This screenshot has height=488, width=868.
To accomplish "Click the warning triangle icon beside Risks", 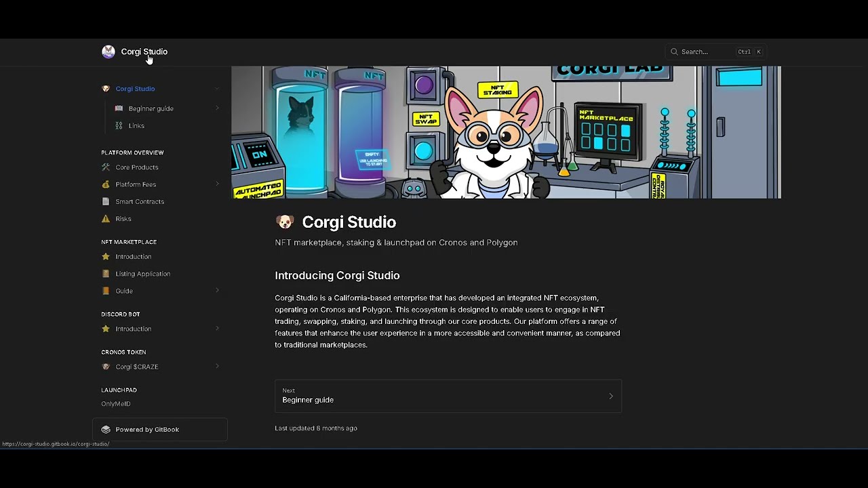I will pos(106,219).
